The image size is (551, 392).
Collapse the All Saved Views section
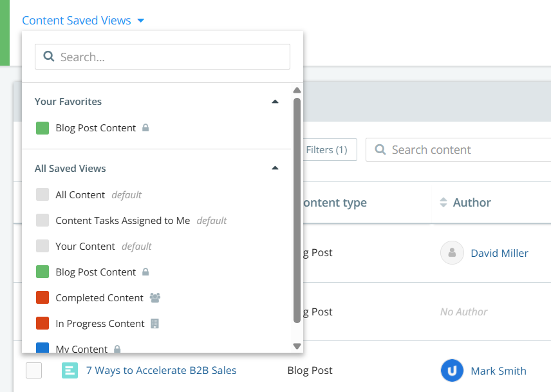point(275,169)
